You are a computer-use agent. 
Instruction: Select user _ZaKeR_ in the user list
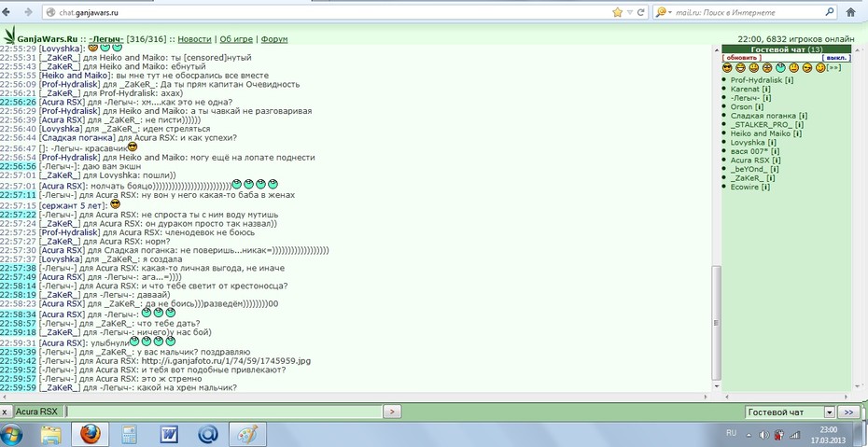(x=745, y=177)
